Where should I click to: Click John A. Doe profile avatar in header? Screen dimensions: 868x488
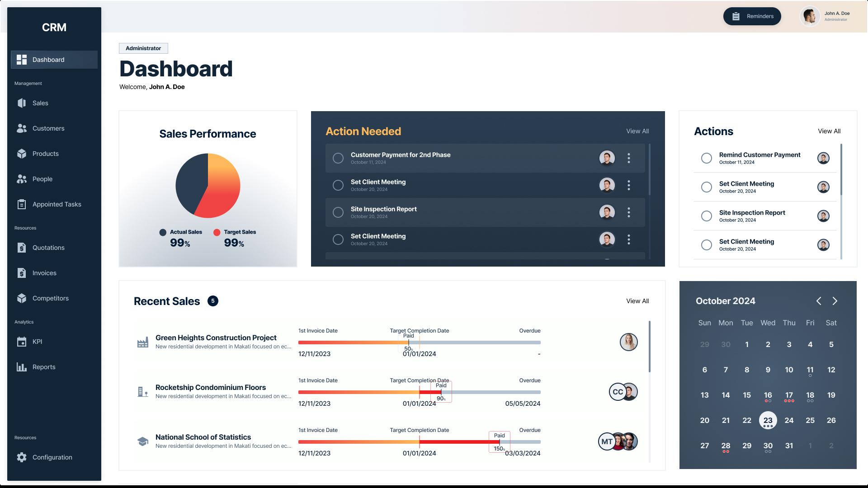tap(810, 16)
